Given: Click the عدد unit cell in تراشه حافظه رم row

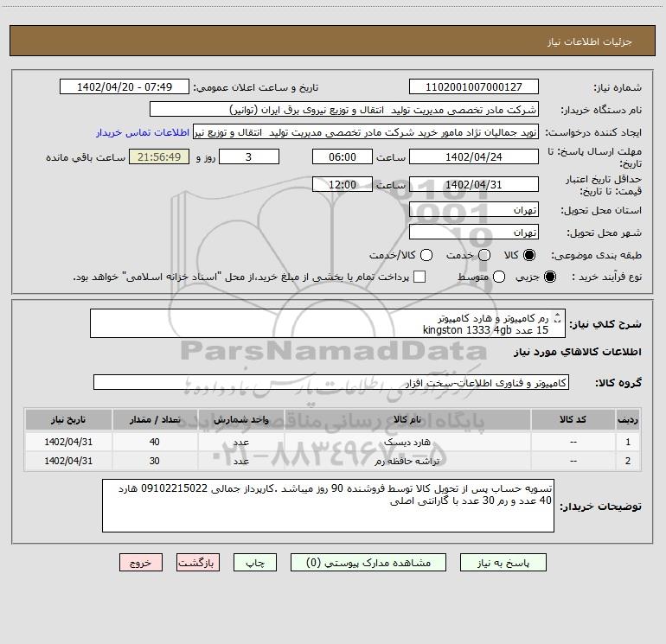Looking at the screenshot, I should (240, 461).
